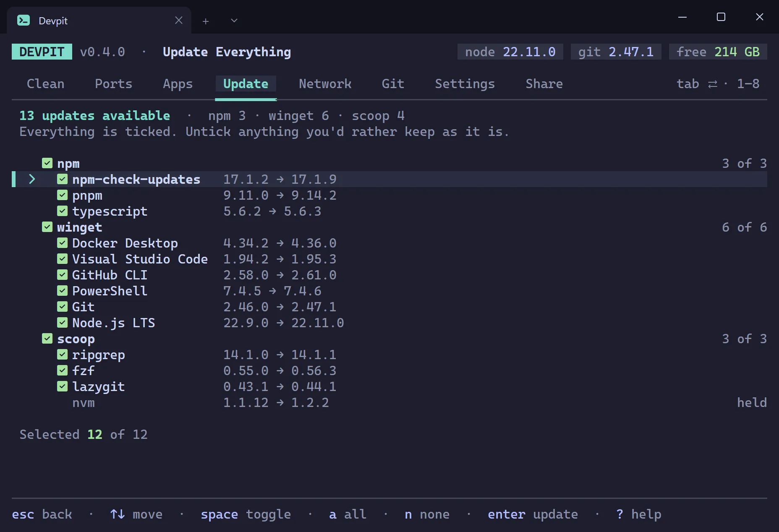Untick the Node.js LTS checkbox
The width and height of the screenshot is (779, 532).
(63, 323)
